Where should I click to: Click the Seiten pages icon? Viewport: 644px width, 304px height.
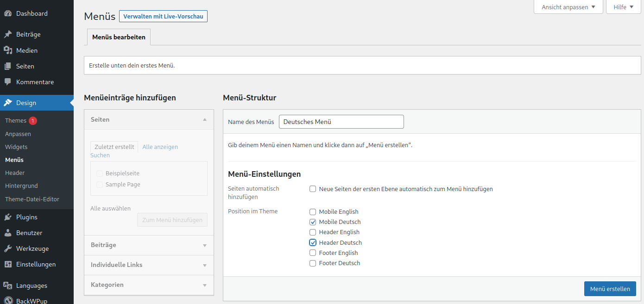point(8,66)
